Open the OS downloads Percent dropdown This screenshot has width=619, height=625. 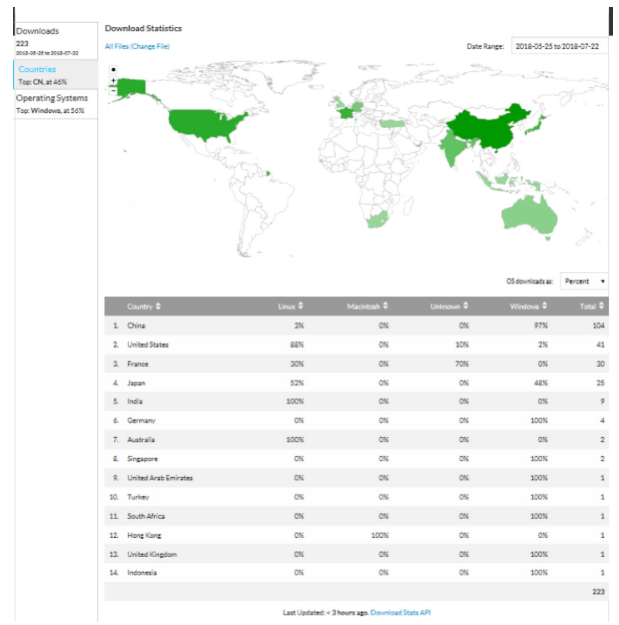[x=584, y=282]
